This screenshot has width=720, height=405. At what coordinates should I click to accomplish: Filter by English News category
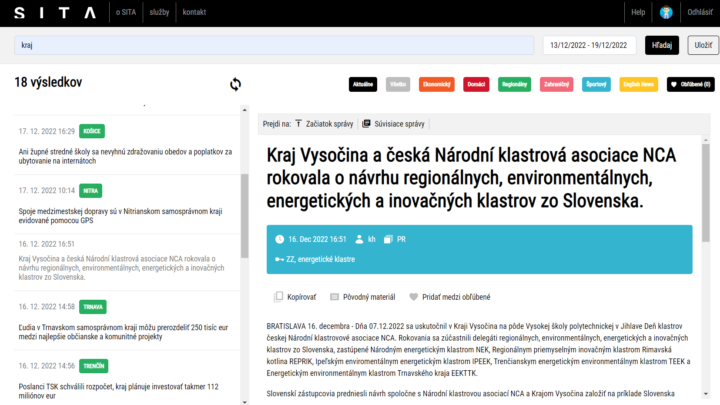[x=638, y=84]
